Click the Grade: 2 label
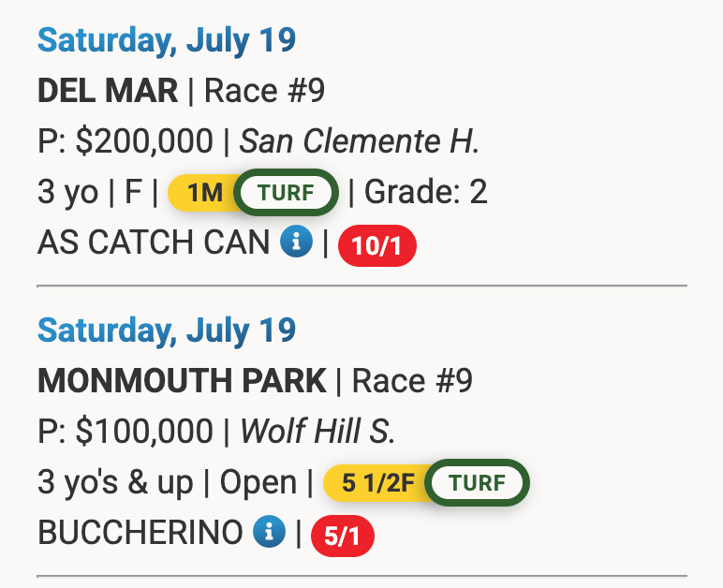723x588 pixels. pos(426,193)
